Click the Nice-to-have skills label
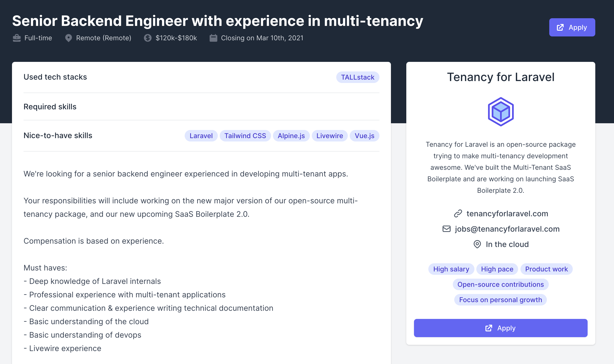This screenshot has width=614, height=364. point(58,135)
